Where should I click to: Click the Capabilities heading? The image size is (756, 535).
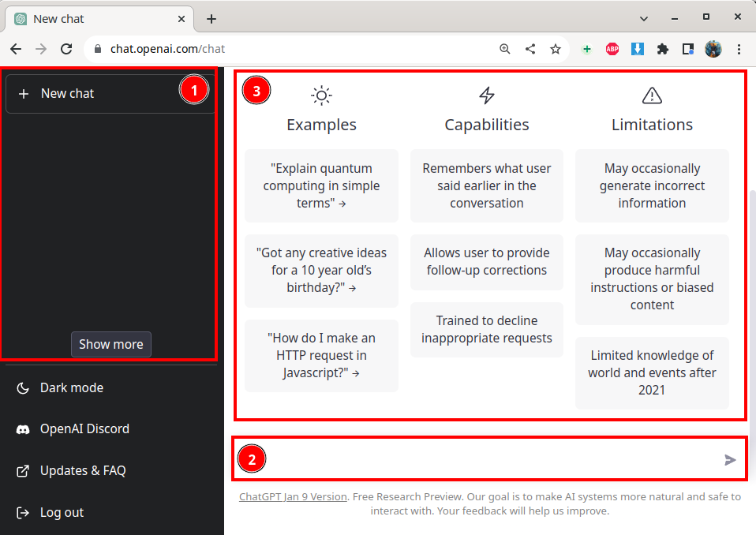pos(486,125)
